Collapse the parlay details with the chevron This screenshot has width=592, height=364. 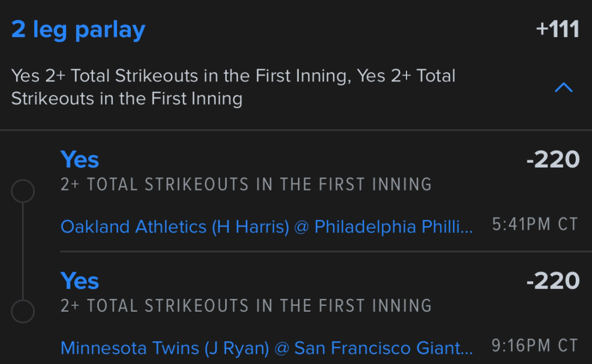pyautogui.click(x=564, y=88)
